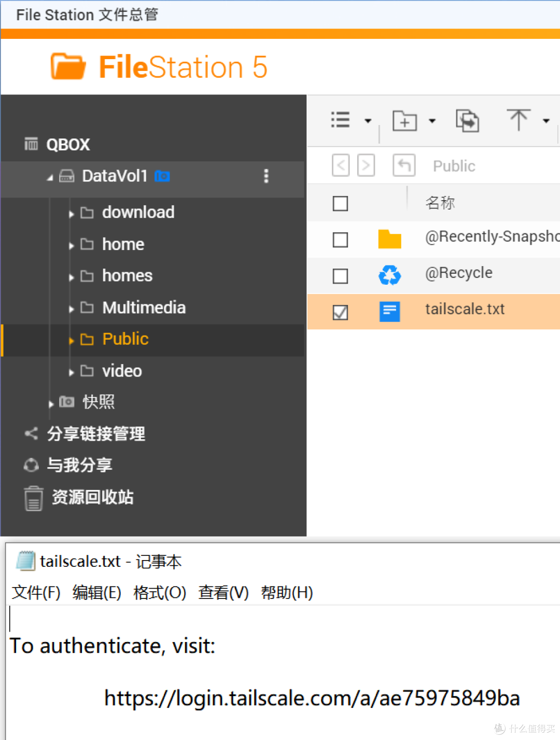Select the @Recently-Snapshot folder checkbox

pyautogui.click(x=340, y=240)
